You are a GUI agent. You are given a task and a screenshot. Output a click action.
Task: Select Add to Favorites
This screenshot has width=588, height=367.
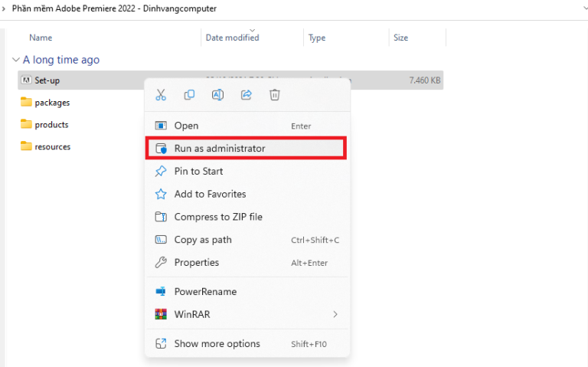210,194
